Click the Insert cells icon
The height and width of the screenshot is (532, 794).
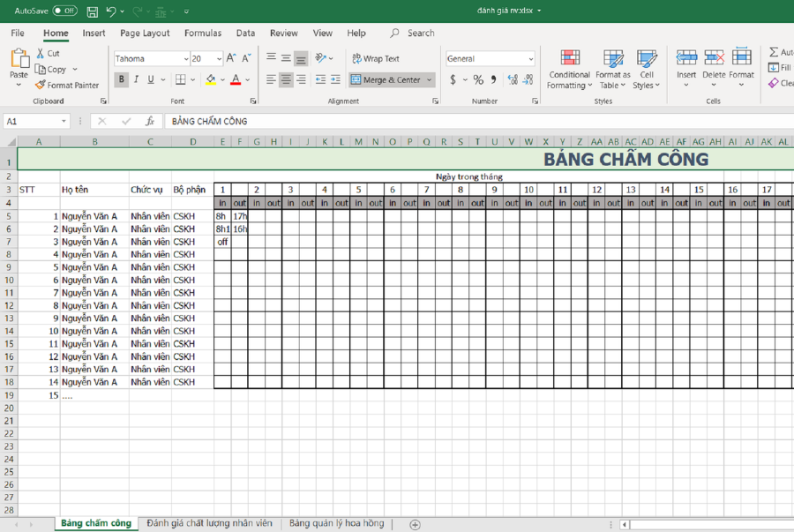[686, 57]
